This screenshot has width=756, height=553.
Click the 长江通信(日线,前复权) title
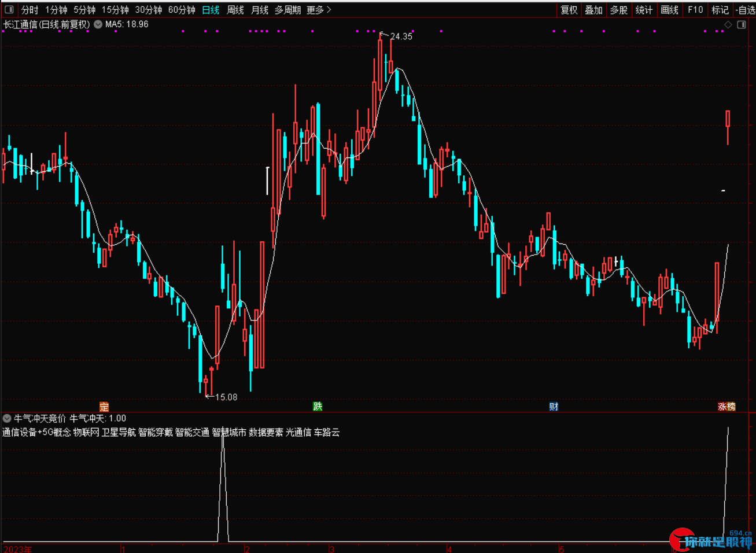click(47, 24)
